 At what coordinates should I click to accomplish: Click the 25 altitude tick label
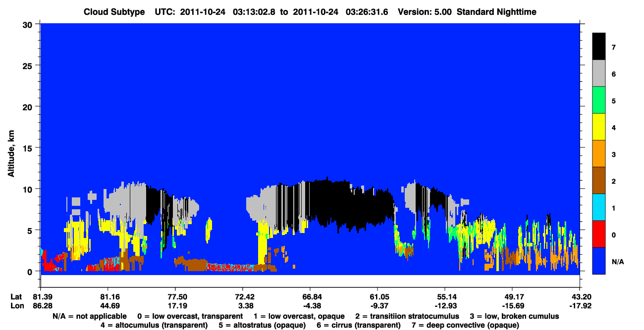tap(29, 65)
